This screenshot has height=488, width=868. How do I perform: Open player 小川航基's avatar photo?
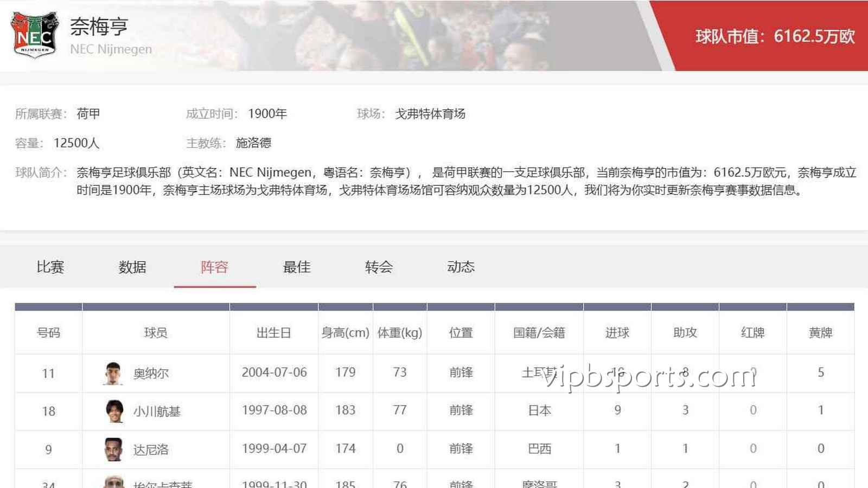click(113, 411)
